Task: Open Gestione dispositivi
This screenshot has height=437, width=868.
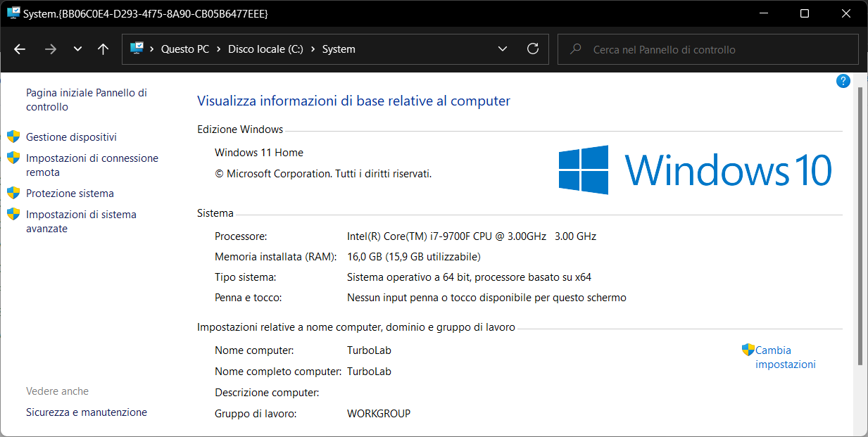Action: point(71,137)
